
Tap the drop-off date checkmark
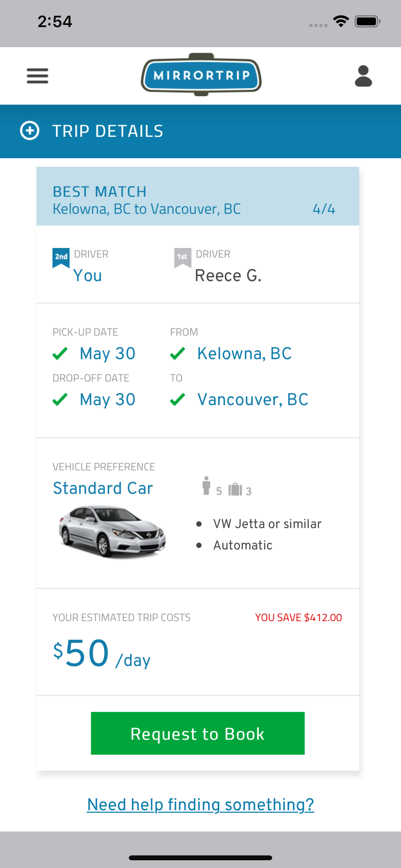coord(60,400)
